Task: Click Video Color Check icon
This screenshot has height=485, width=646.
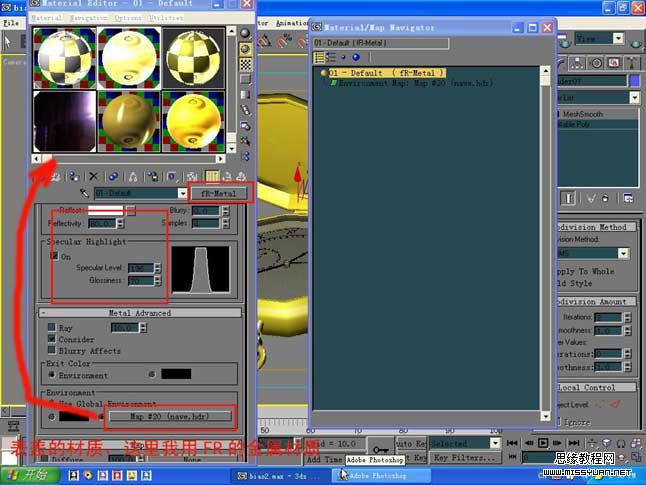Action: [246, 95]
